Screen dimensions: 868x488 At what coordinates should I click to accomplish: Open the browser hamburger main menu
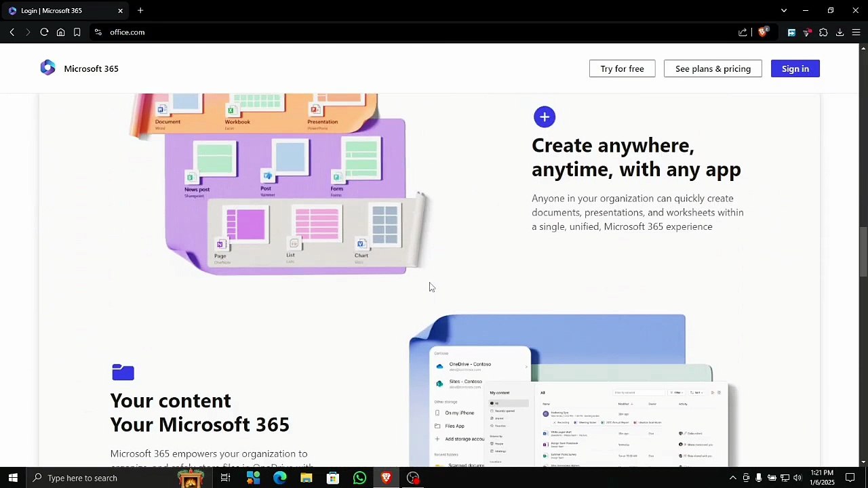pos(856,32)
